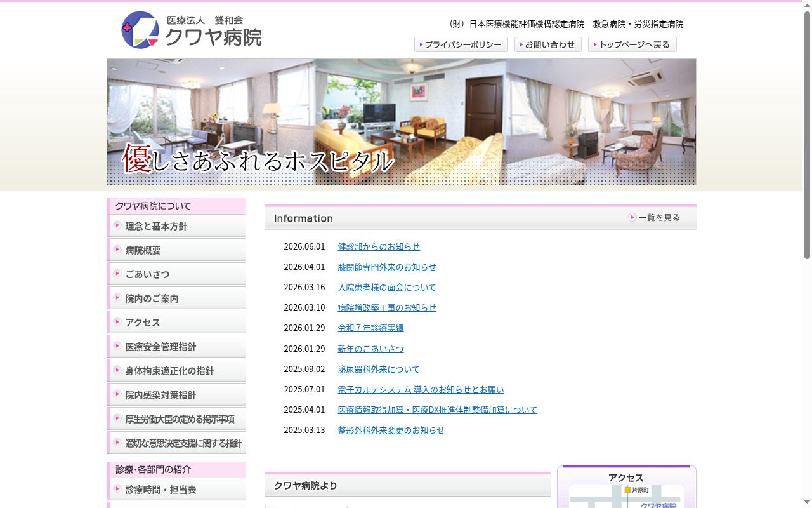Open 令和７年診療実績 link
The width and height of the screenshot is (812, 508).
(x=370, y=328)
